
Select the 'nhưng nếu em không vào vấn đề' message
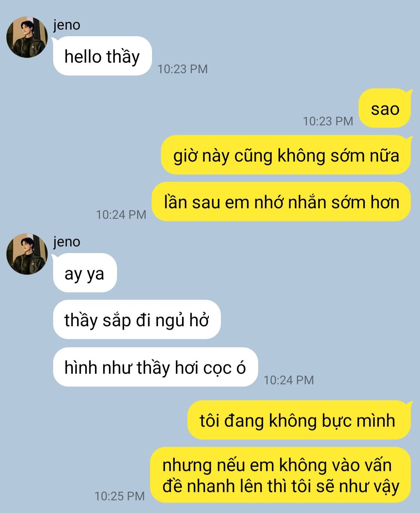(x=281, y=475)
